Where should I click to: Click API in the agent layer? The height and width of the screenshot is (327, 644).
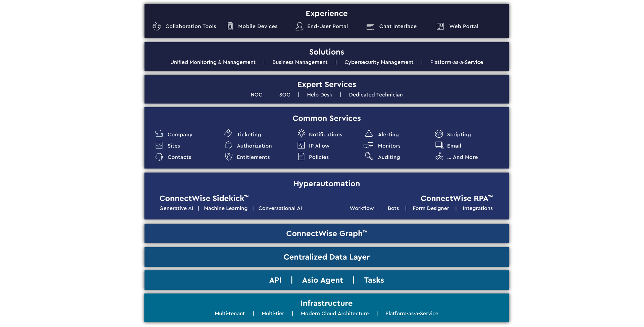(x=275, y=280)
